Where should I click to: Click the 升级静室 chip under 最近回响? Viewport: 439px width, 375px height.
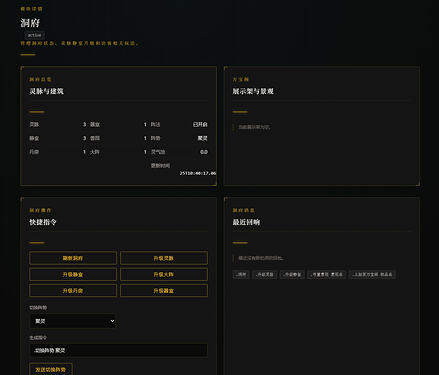pos(292,275)
